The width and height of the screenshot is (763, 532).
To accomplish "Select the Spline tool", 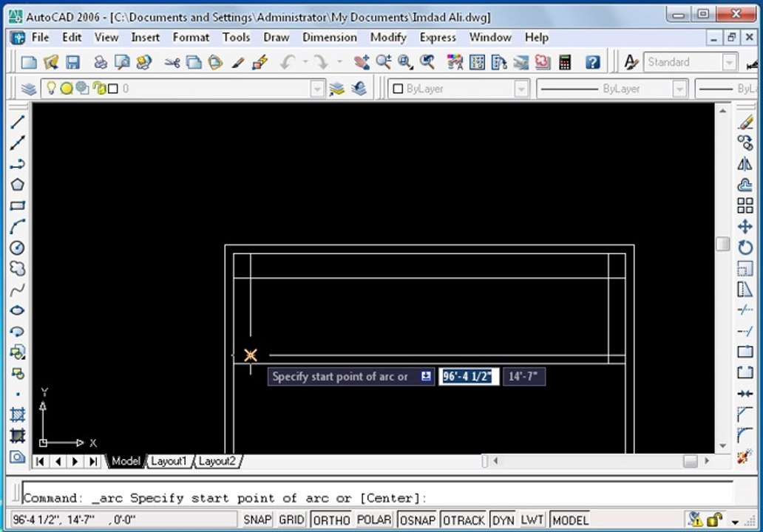I will 18,290.
